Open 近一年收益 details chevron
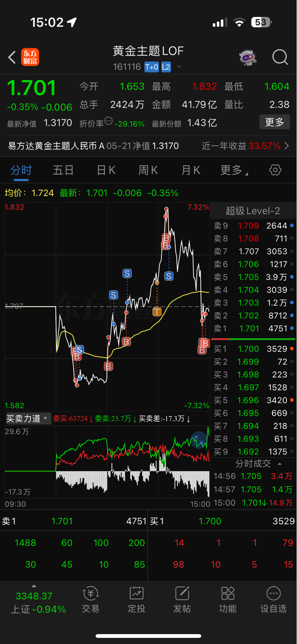This screenshot has height=644, width=297. pos(287,146)
